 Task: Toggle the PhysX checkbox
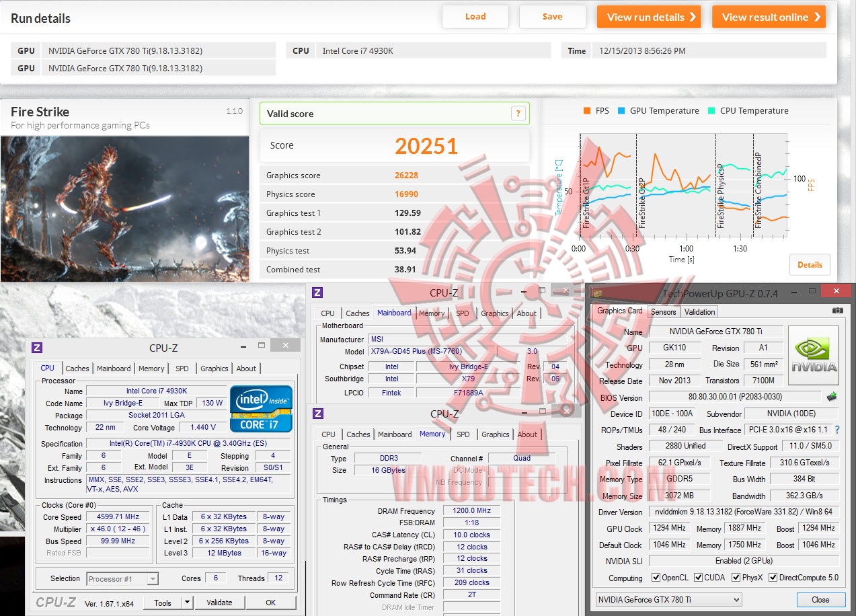[736, 578]
